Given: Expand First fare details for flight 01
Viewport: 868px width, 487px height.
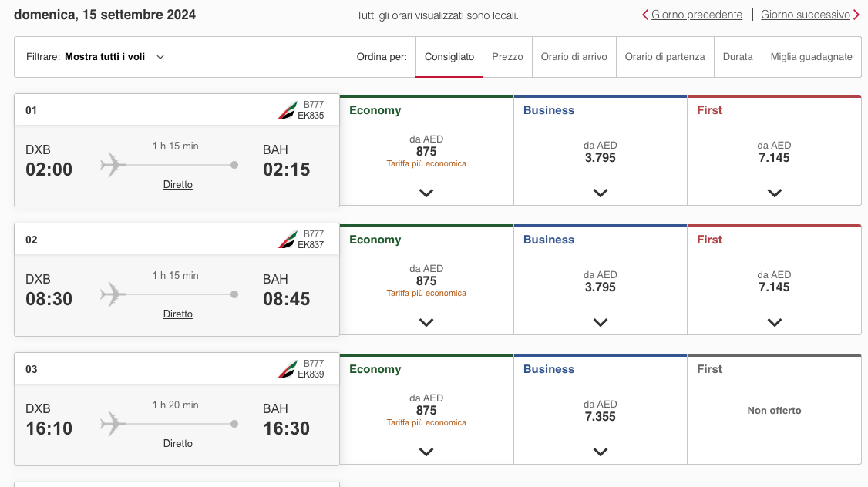Looking at the screenshot, I should pyautogui.click(x=775, y=193).
